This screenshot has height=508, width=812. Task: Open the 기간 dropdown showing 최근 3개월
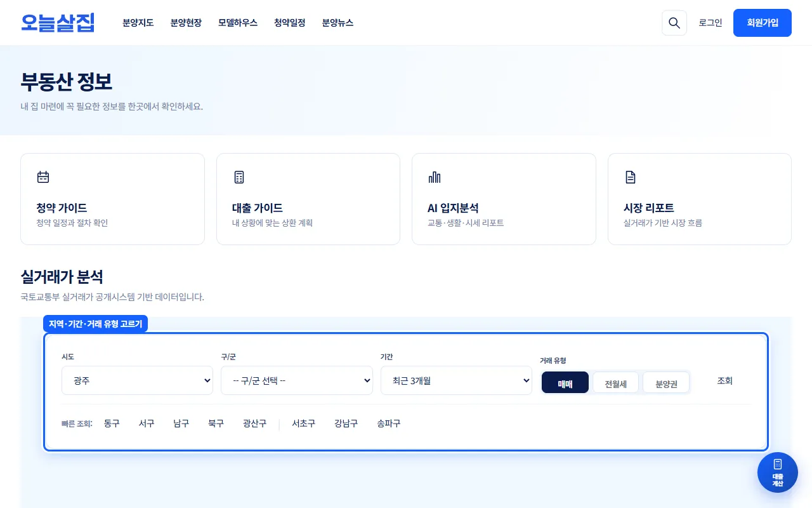[x=456, y=380]
